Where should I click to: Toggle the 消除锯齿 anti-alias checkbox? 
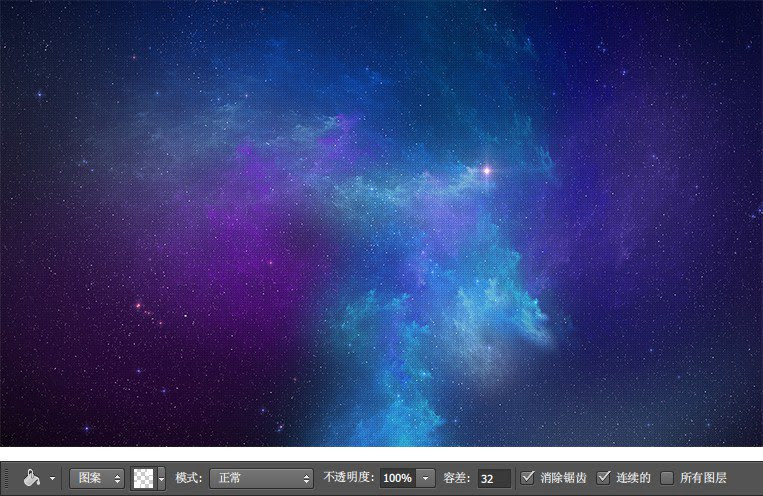[527, 478]
